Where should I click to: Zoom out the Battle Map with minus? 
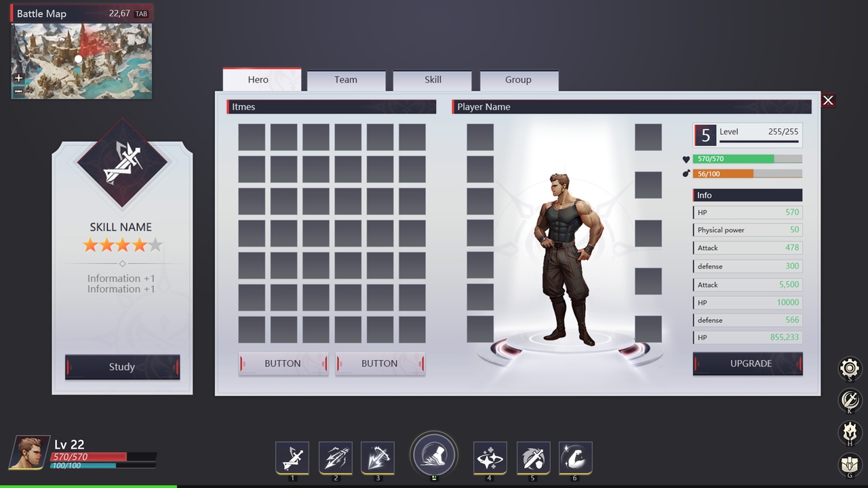[x=19, y=90]
